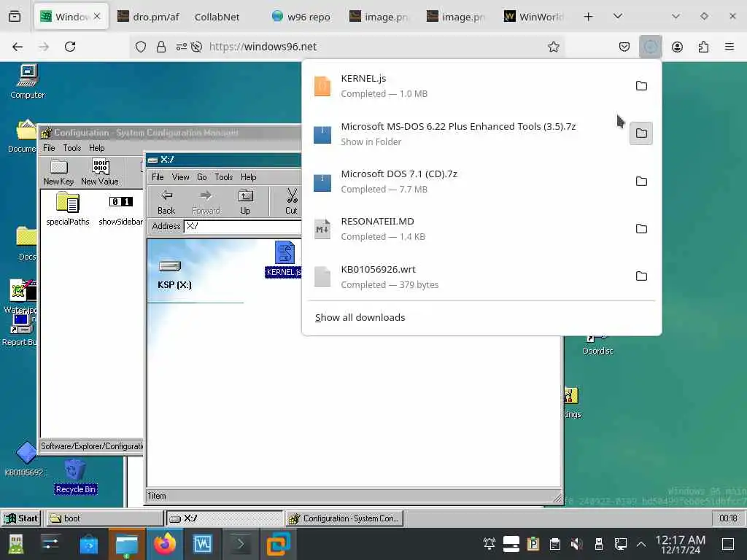Click the Windows 96 Start button
Image resolution: width=747 pixels, height=560 pixels.
coord(21,518)
